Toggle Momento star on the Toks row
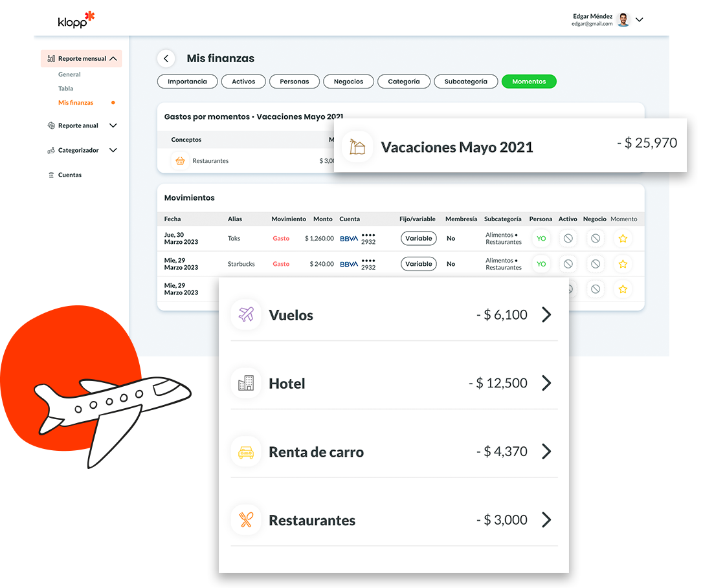This screenshot has height=588, width=703. click(x=623, y=239)
